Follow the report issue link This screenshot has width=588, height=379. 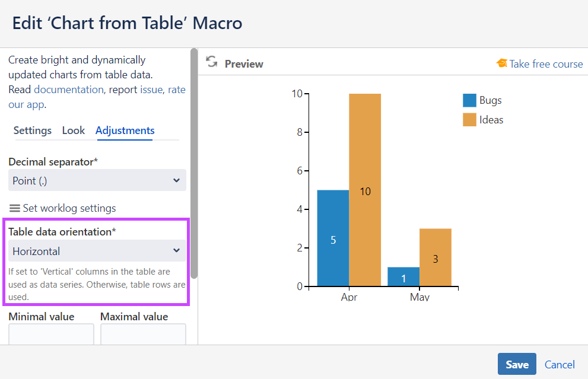151,90
